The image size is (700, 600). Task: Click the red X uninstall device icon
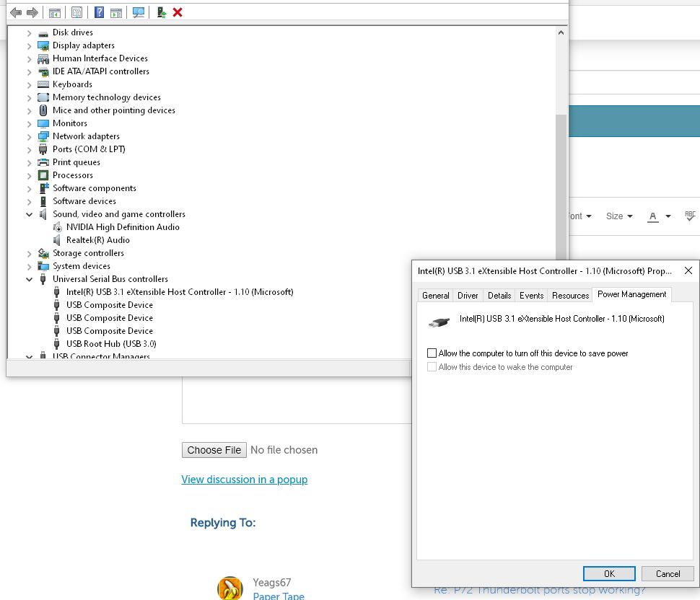178,12
